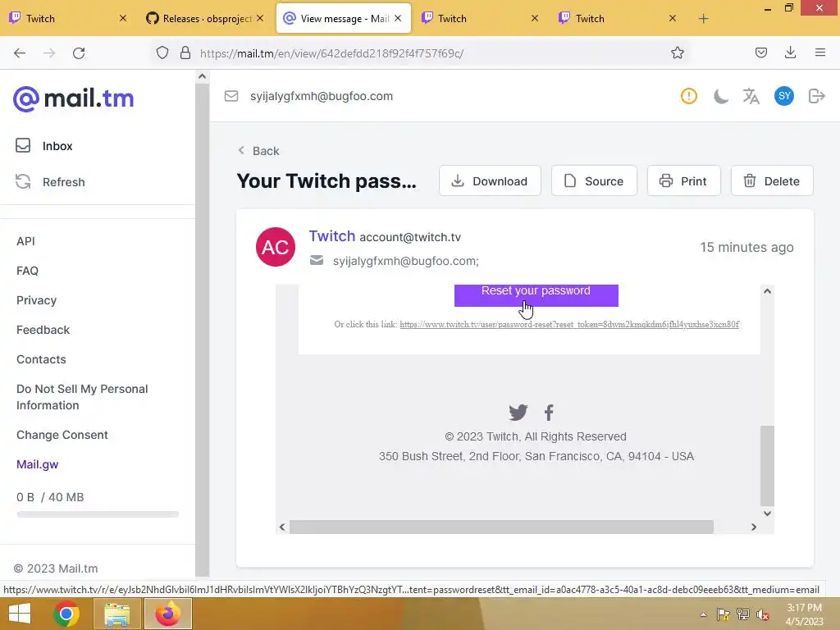The image size is (840, 630).
Task: Open the twitch.tv password-reset link
Action: [x=569, y=324]
